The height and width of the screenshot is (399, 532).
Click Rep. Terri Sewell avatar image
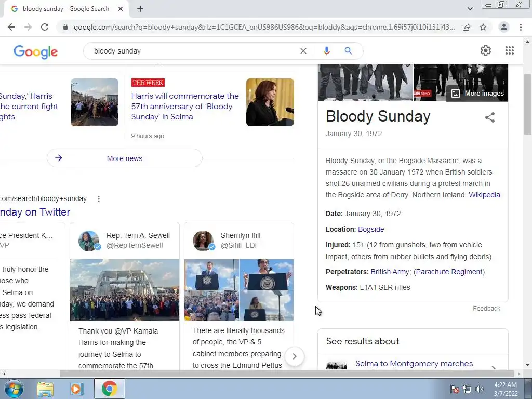point(89,241)
